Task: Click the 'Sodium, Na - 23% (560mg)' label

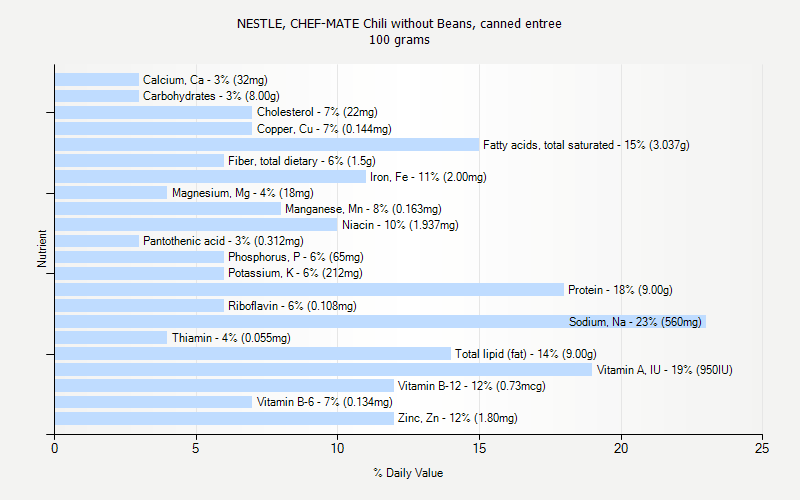Action: 635,322
